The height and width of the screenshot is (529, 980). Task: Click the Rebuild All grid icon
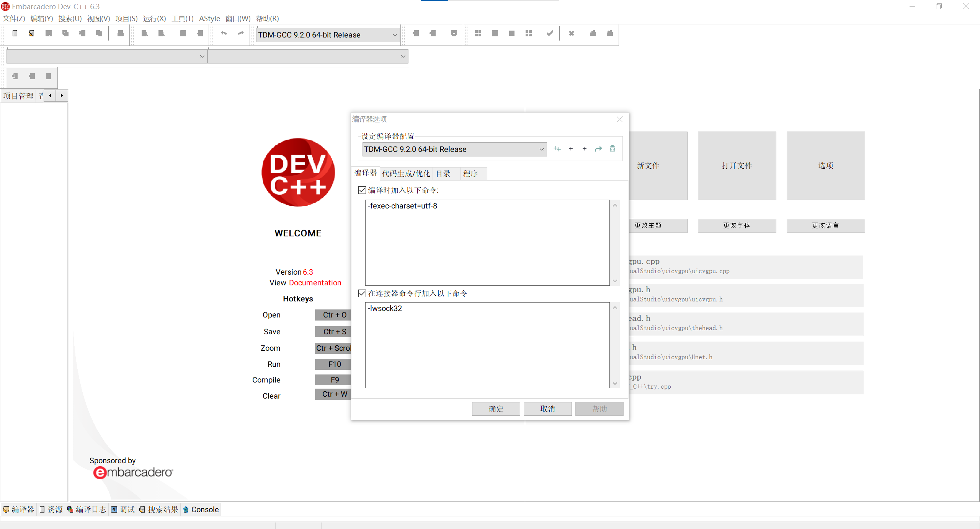(529, 33)
